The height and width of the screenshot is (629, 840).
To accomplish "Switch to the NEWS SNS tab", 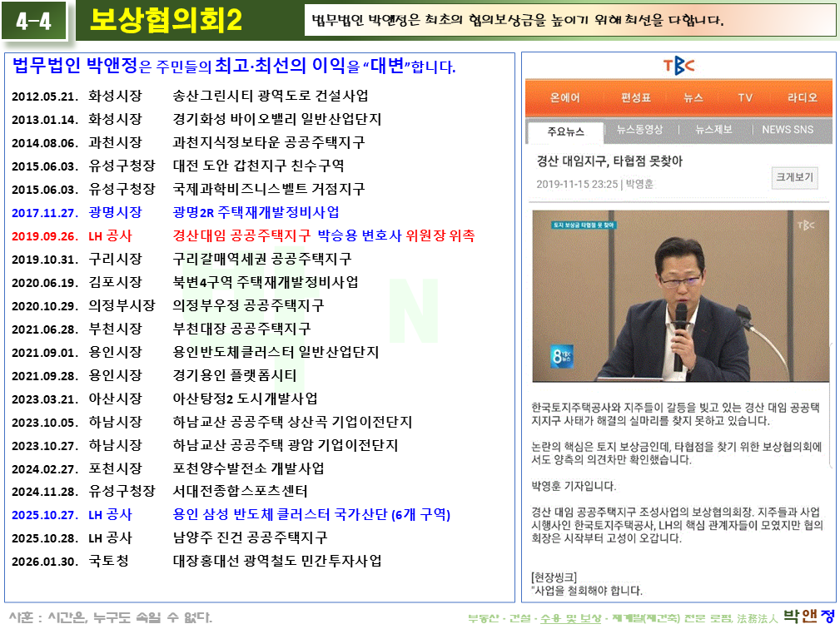I will point(788,130).
